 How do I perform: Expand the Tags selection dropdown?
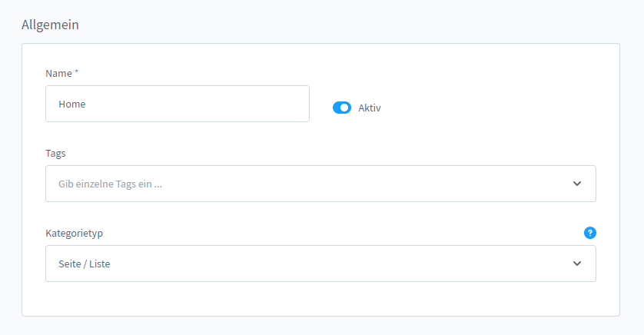pos(320,184)
